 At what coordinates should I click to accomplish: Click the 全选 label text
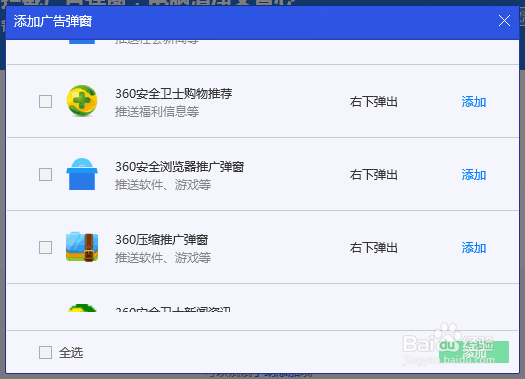(x=71, y=353)
